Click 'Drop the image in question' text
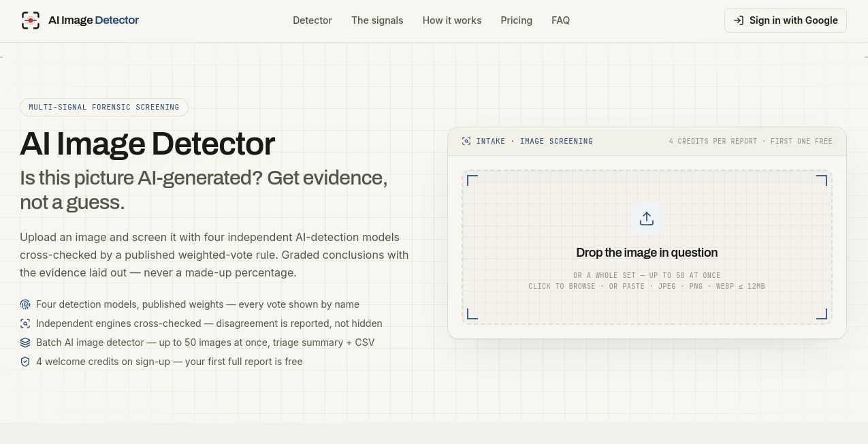This screenshot has height=444, width=868. click(x=647, y=253)
